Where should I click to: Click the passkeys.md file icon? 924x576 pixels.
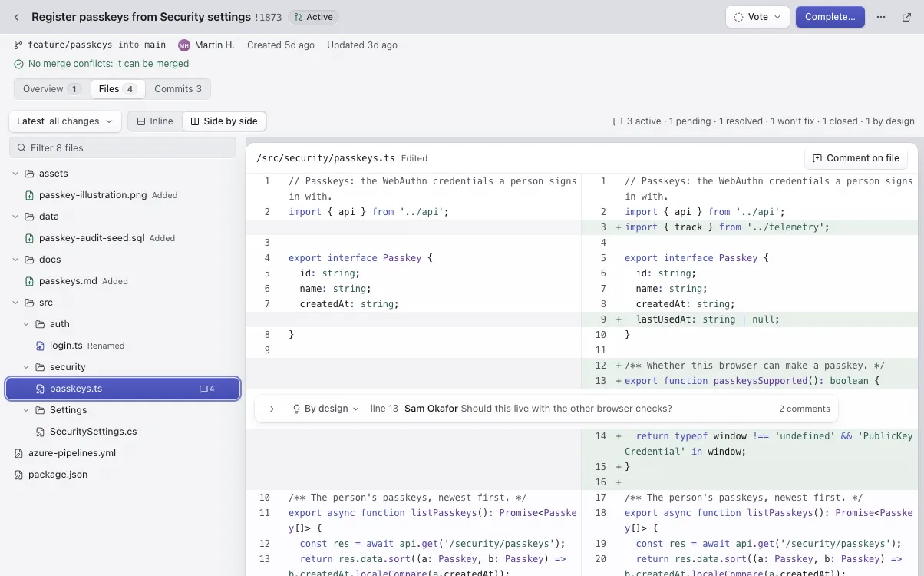[x=29, y=281]
